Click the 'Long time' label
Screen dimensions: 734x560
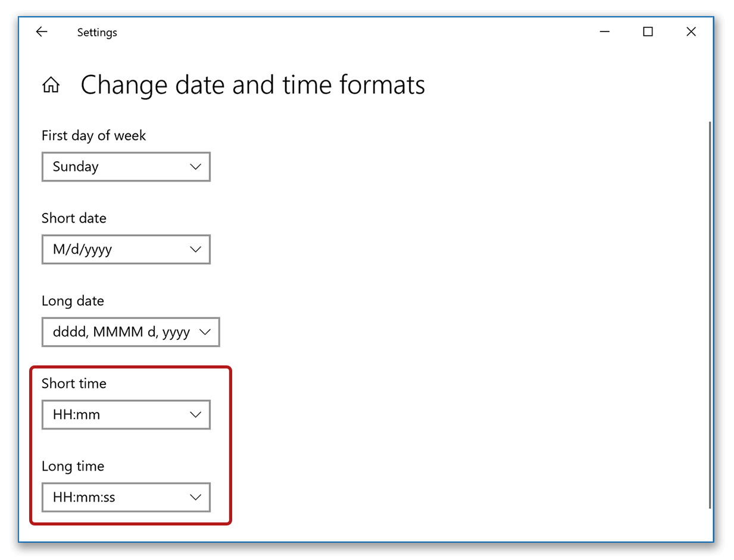coord(73,467)
